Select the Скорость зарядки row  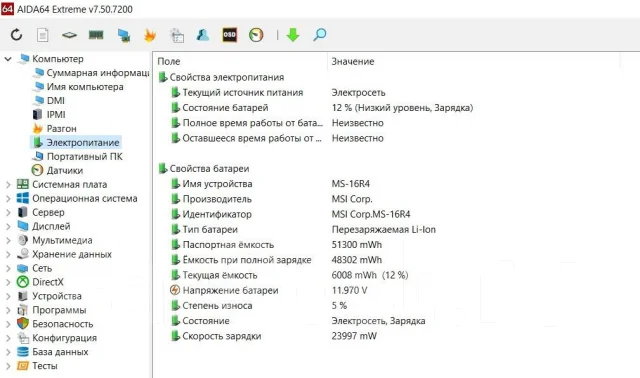point(222,336)
